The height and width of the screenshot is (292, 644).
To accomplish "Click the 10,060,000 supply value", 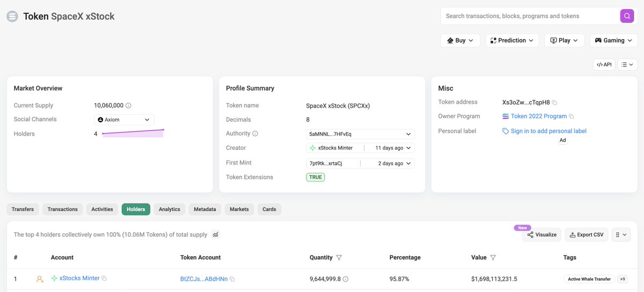I will pyautogui.click(x=109, y=106).
